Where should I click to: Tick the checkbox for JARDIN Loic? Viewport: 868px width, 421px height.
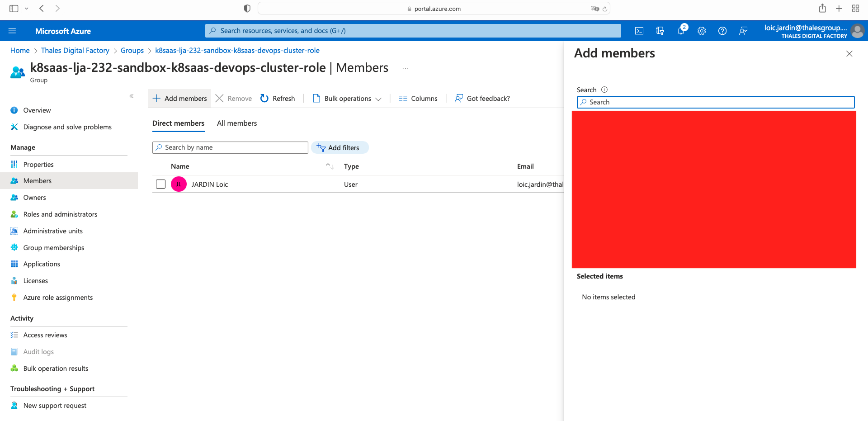[160, 184]
